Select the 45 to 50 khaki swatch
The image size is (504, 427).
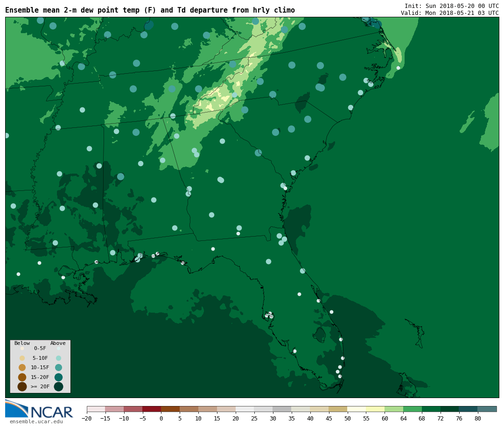pyautogui.click(x=338, y=409)
